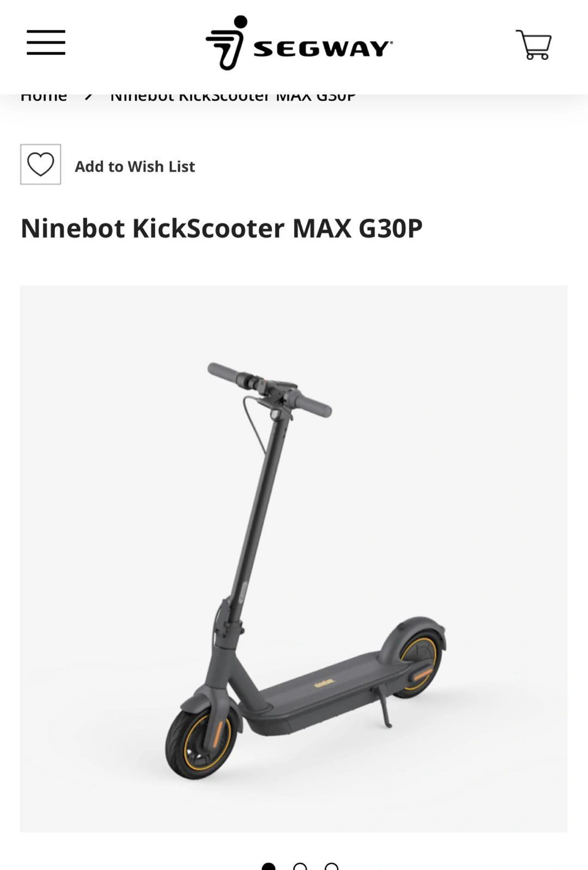The image size is (588, 870).
Task: Click the Ninebot KickScooter MAX G30P heading
Action: pos(222,228)
